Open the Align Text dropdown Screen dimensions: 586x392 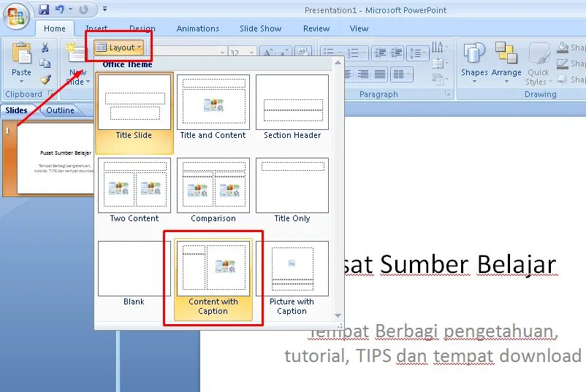440,64
